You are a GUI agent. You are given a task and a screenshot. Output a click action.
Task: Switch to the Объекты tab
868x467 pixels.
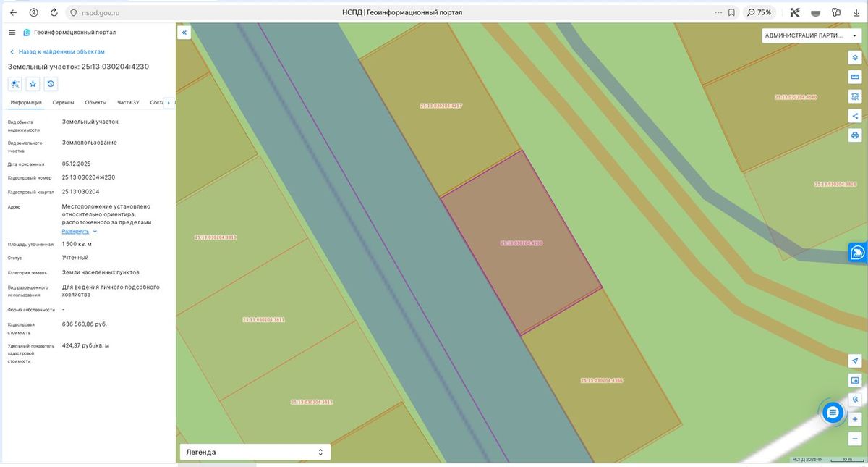pos(95,103)
